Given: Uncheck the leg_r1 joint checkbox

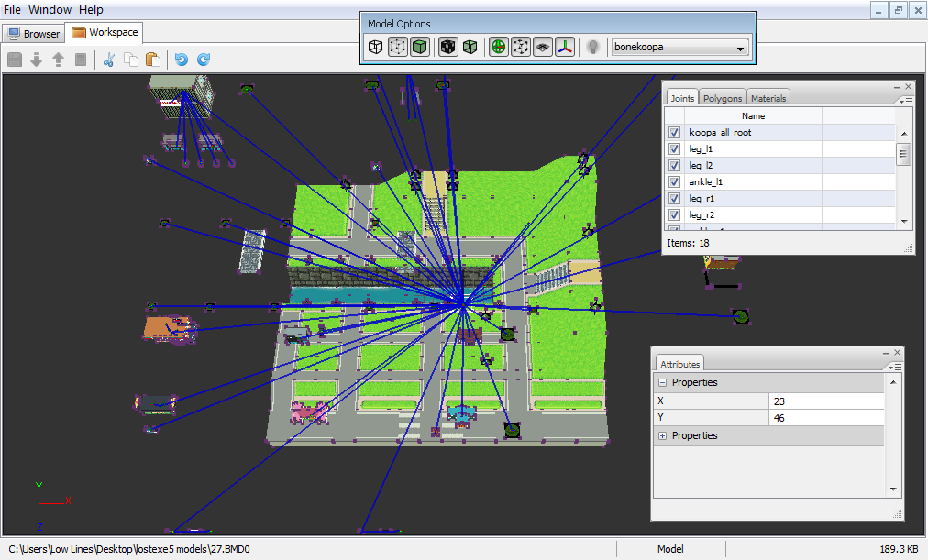Looking at the screenshot, I should (674, 199).
